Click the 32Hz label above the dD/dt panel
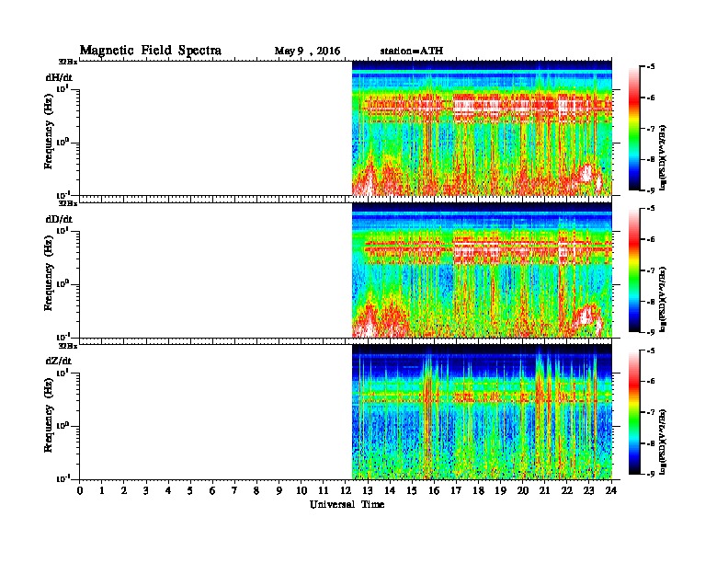 point(68,203)
